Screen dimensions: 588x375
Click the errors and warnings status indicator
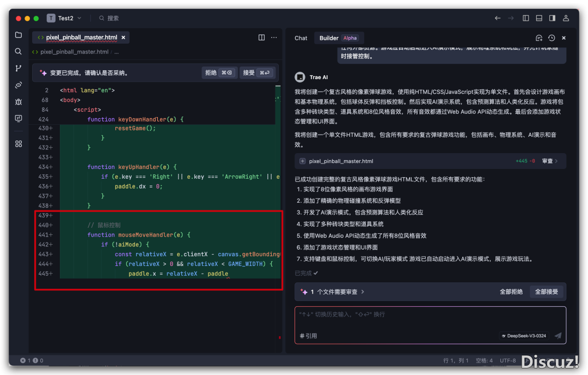click(x=32, y=360)
